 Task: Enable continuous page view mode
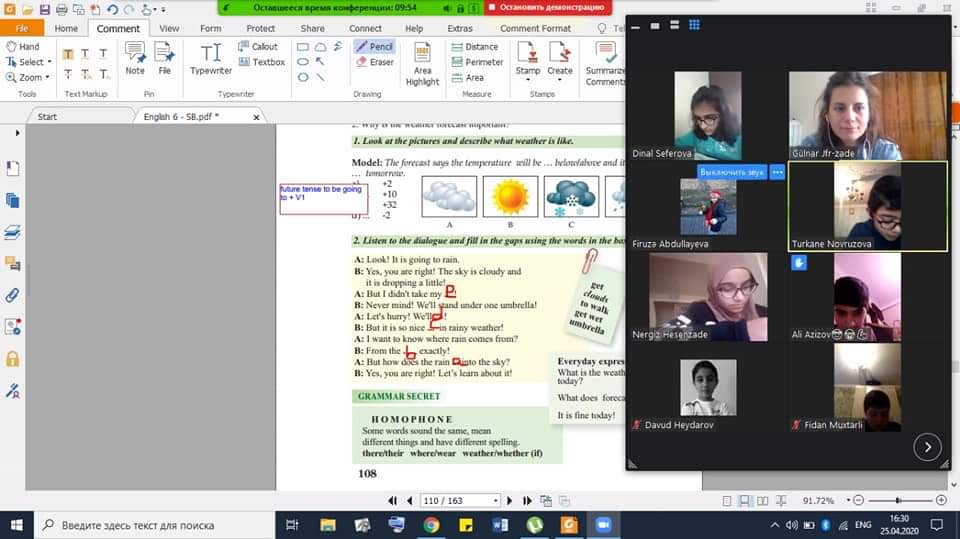point(744,500)
